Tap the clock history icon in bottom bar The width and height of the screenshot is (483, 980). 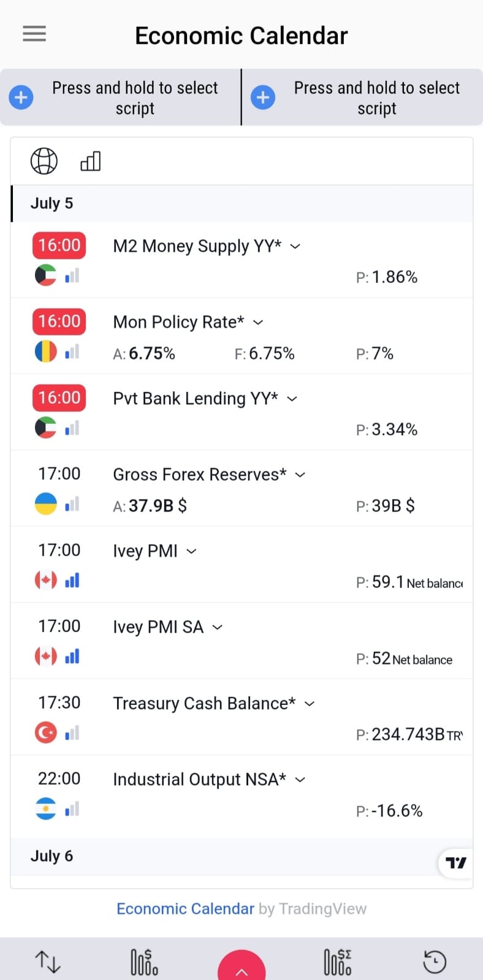coord(435,962)
